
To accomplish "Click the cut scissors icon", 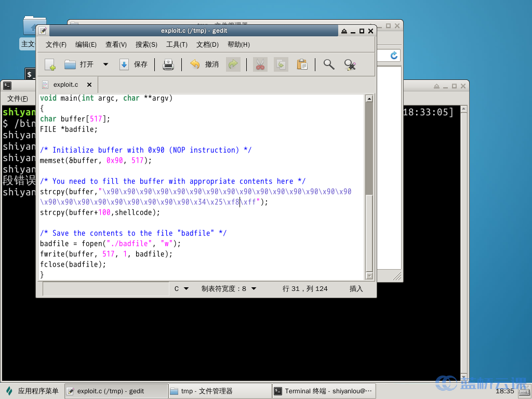I will pyautogui.click(x=260, y=64).
